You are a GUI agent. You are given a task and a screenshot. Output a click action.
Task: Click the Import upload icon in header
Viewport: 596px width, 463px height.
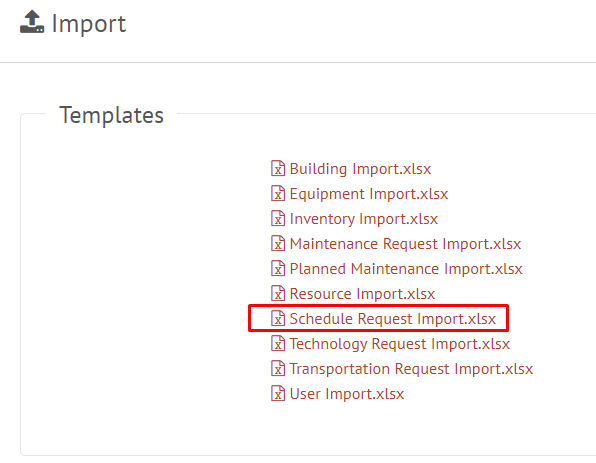click(x=32, y=22)
